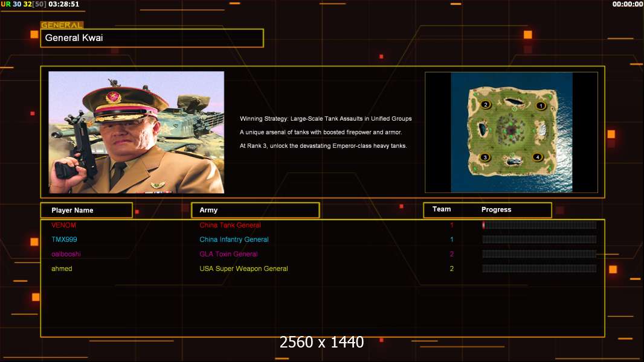Click the boosted firepower and armor line
The image size is (644, 362).
click(321, 132)
